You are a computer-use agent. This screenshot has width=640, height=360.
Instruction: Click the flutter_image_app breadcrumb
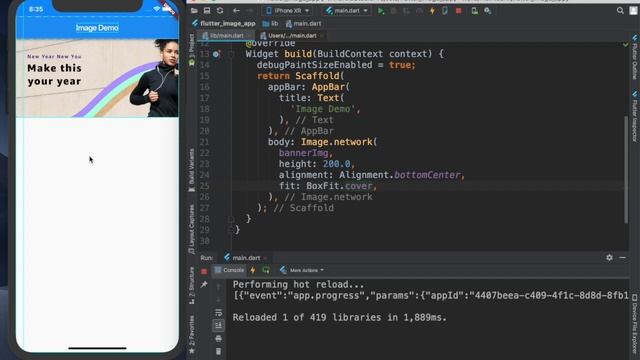224,24
